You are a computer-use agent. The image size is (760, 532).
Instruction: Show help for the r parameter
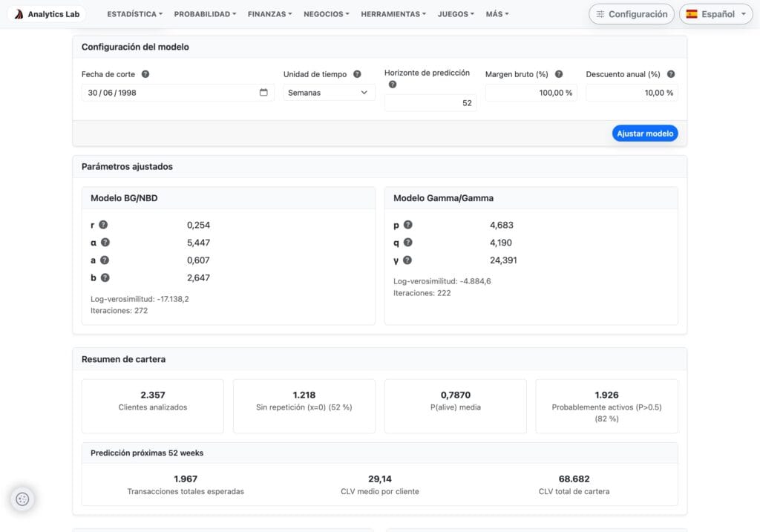pyautogui.click(x=103, y=225)
